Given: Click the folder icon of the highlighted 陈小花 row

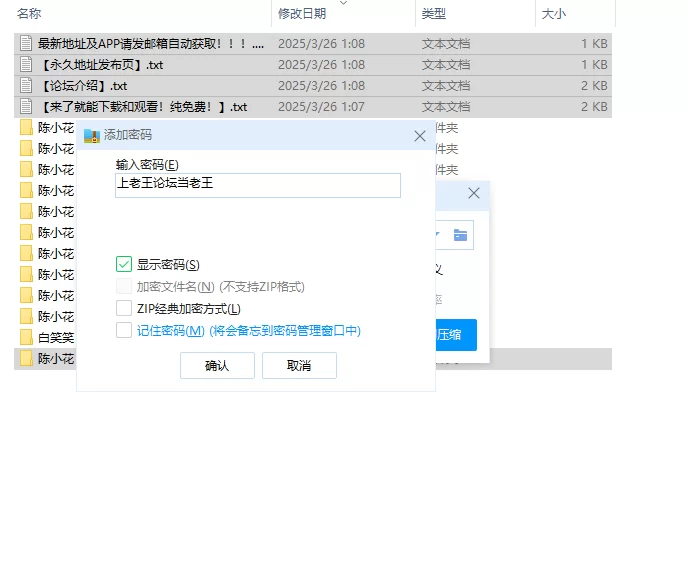Looking at the screenshot, I should click(x=26, y=358).
